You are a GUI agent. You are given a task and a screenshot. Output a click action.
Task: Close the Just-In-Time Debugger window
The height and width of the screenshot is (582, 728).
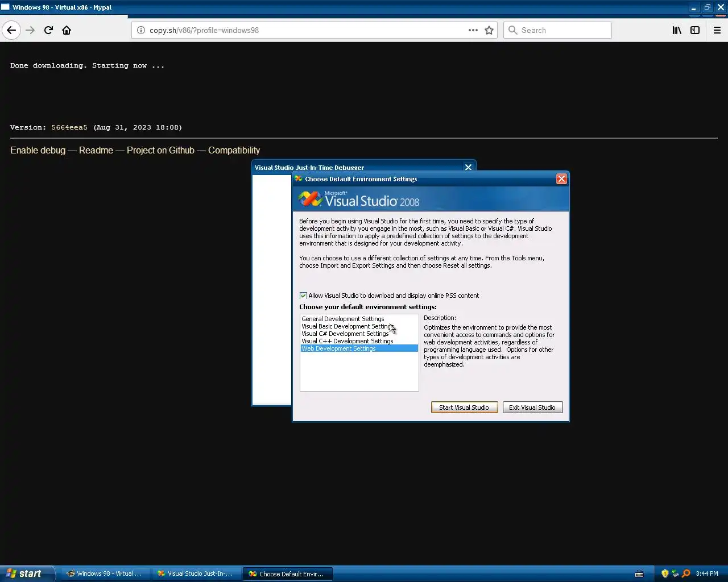pyautogui.click(x=468, y=167)
